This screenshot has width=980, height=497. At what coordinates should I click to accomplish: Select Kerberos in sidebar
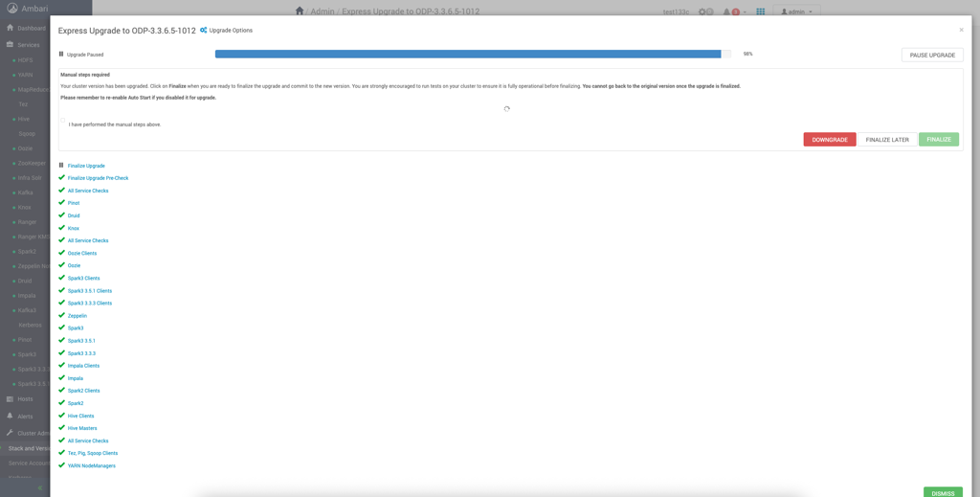pos(30,325)
